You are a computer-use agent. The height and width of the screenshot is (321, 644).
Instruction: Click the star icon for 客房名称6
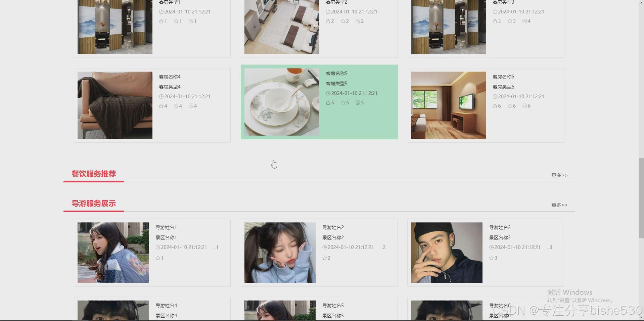(x=510, y=106)
